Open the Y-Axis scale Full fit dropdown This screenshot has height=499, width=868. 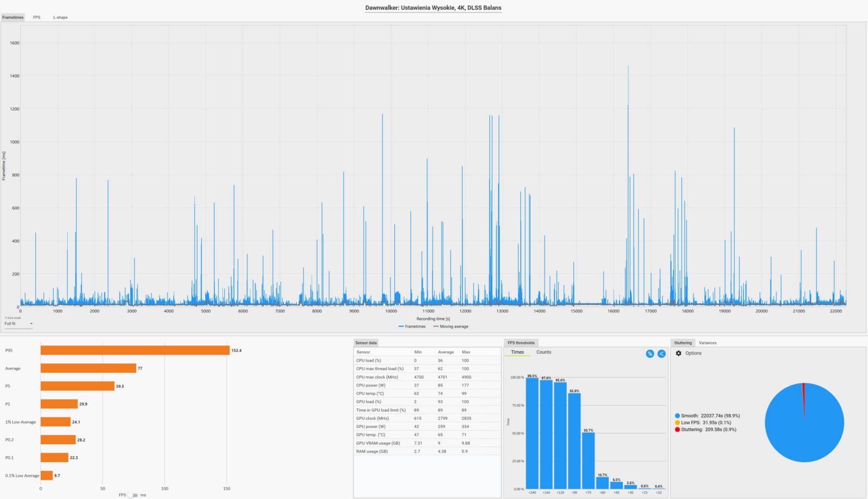tap(18, 324)
